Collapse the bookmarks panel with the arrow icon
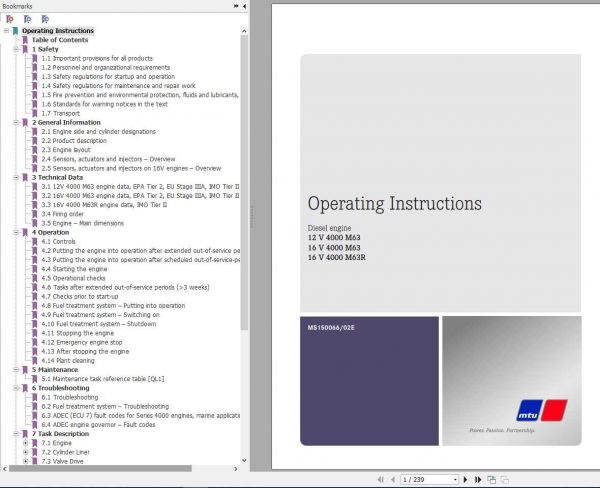The width and height of the screenshot is (600, 488). pos(244,6)
